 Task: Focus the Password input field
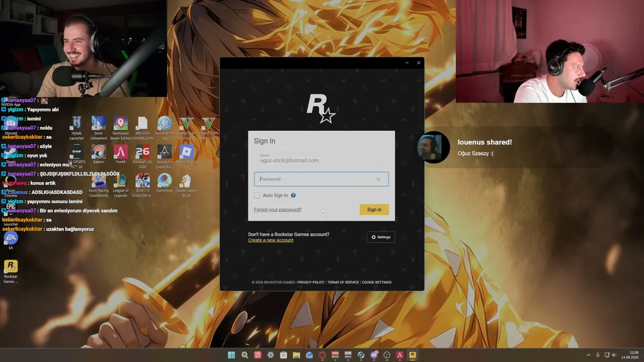point(321,179)
